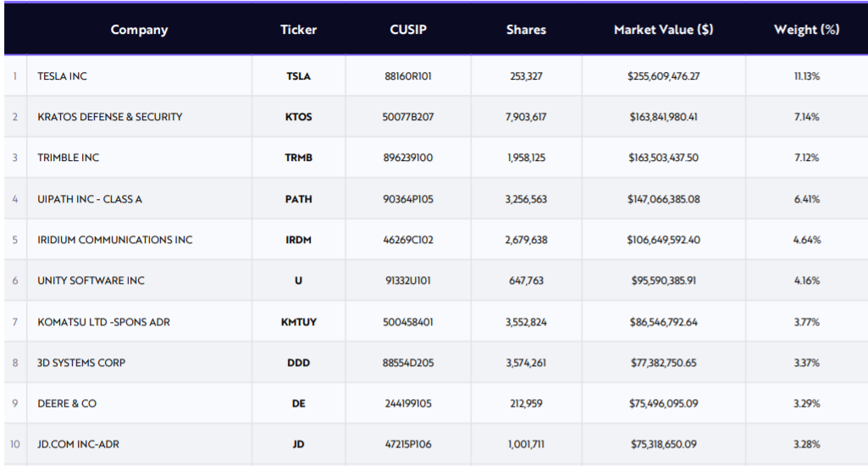Select DEERE & CO company name
The image size is (868, 466).
67,403
